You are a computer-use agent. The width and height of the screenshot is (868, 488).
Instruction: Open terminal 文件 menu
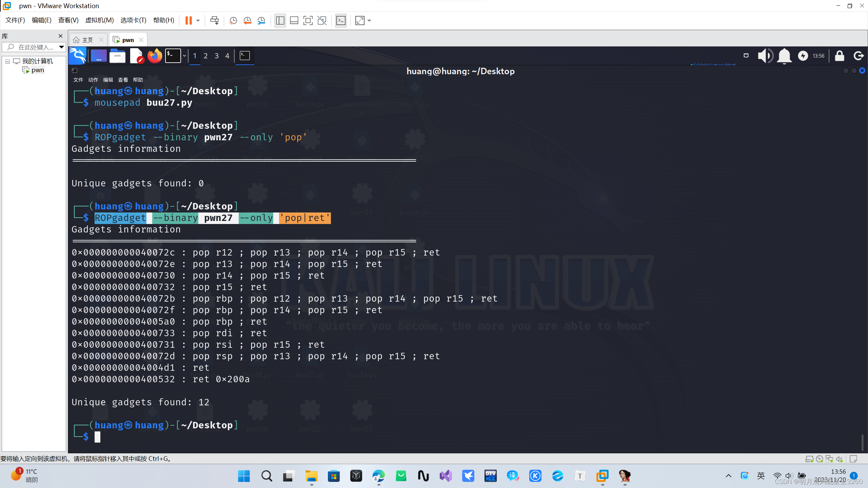click(x=78, y=80)
